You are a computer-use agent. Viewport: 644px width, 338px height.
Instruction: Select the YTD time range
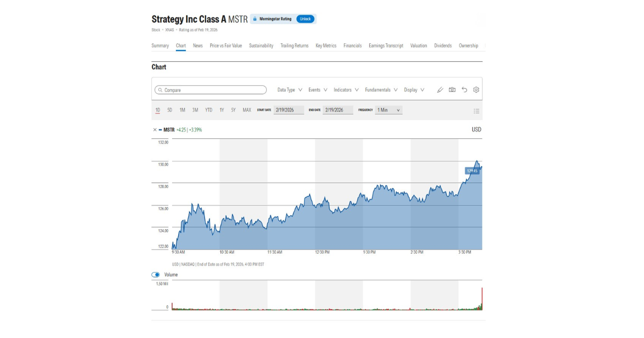click(208, 109)
